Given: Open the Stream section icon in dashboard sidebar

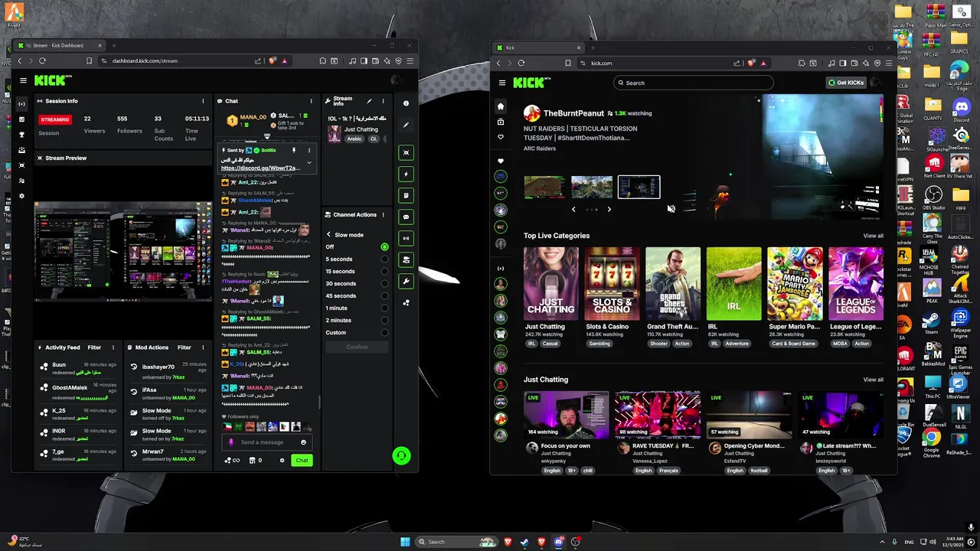Looking at the screenshot, I should (x=21, y=104).
